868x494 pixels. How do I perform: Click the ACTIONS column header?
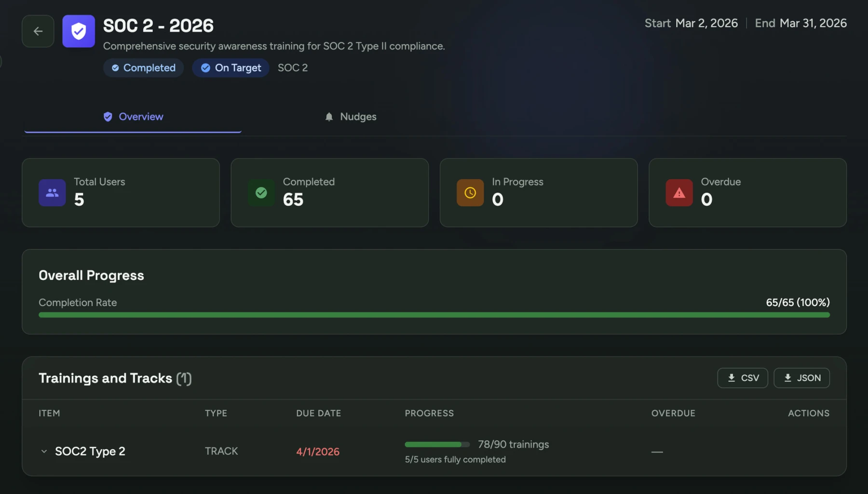(809, 414)
